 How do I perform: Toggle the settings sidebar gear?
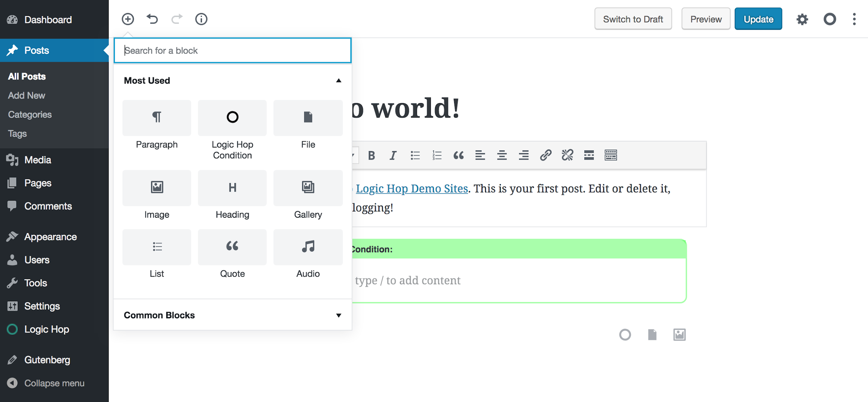pyautogui.click(x=802, y=19)
